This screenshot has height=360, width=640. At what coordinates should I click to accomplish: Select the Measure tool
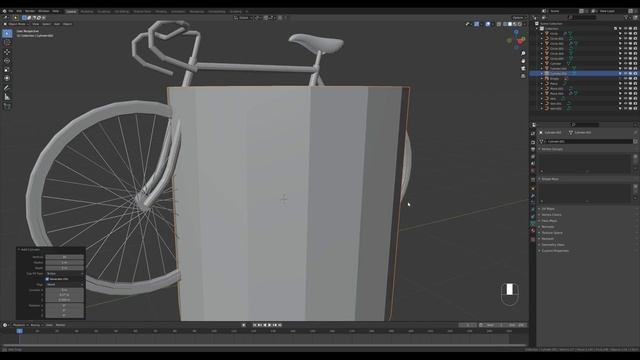click(7, 97)
